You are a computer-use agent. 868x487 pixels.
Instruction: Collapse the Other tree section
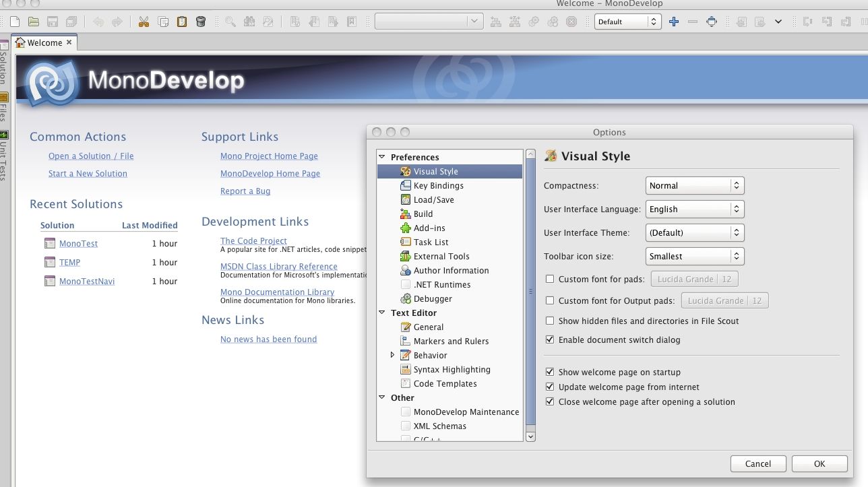382,397
